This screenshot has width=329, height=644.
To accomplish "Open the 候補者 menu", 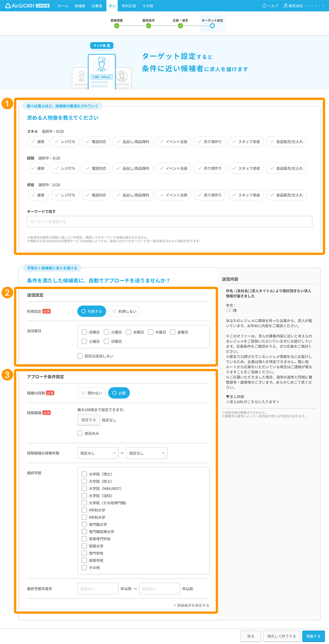I will [x=80, y=6].
